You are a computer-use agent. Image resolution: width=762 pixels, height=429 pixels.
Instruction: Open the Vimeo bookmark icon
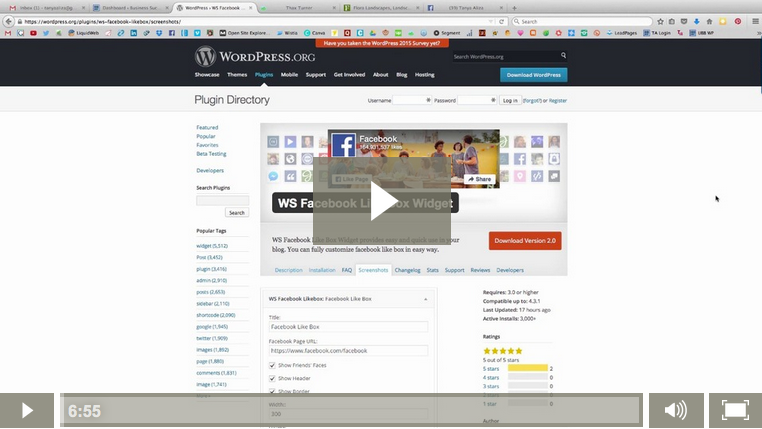pos(197,33)
